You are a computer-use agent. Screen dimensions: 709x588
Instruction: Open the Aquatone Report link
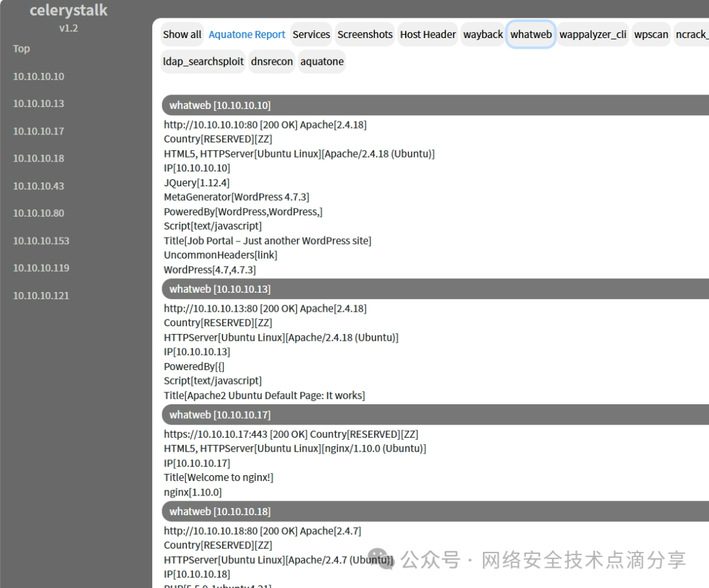(x=247, y=34)
